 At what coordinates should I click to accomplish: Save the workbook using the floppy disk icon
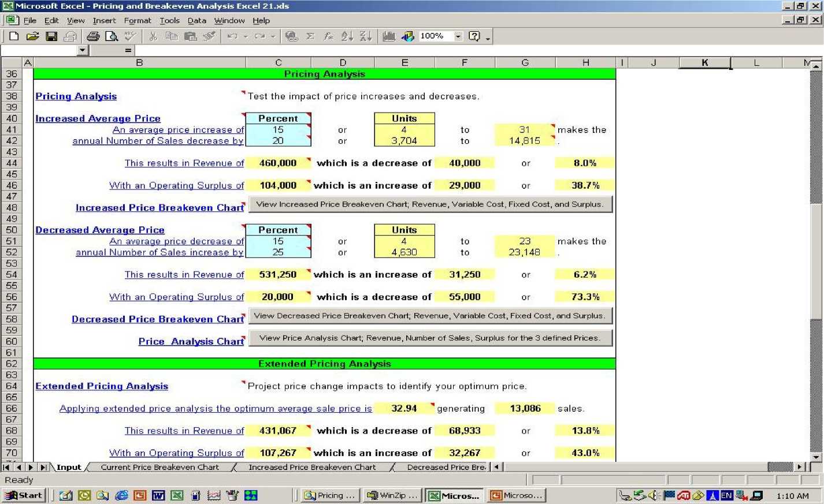pos(51,36)
